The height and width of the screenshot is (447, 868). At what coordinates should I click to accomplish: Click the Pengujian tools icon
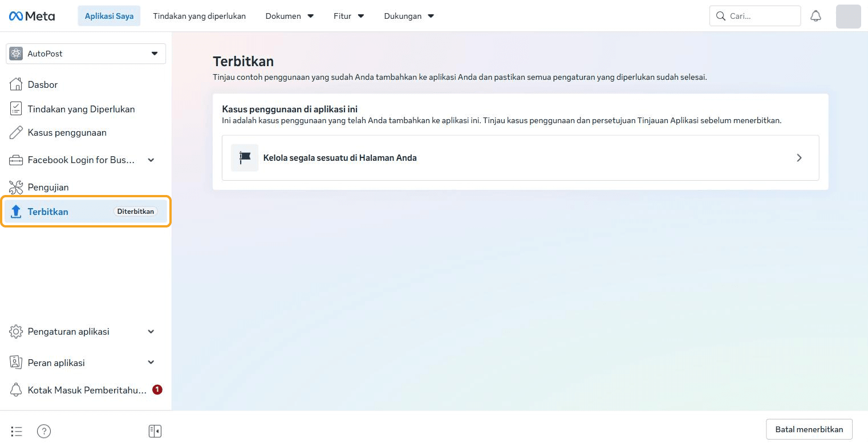coord(16,187)
